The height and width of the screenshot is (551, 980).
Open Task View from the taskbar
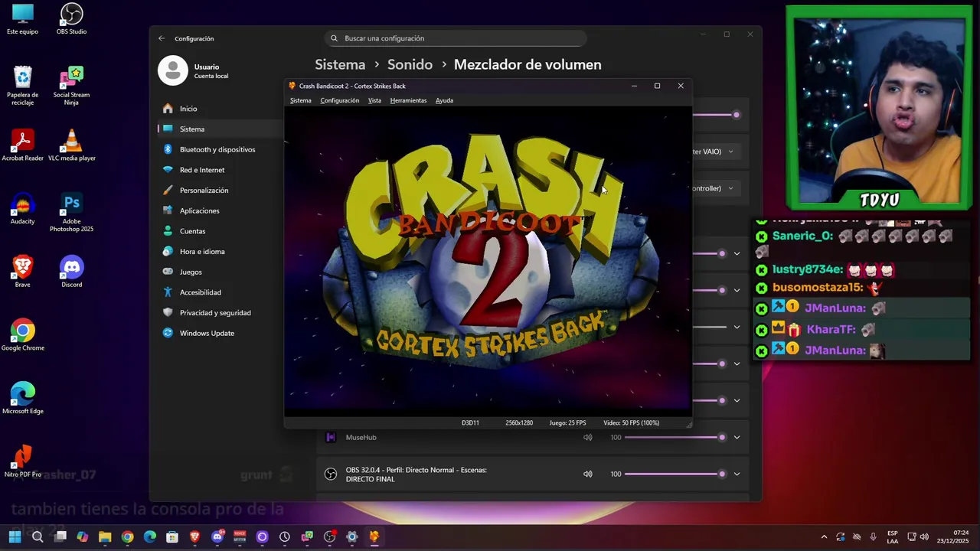[60, 536]
